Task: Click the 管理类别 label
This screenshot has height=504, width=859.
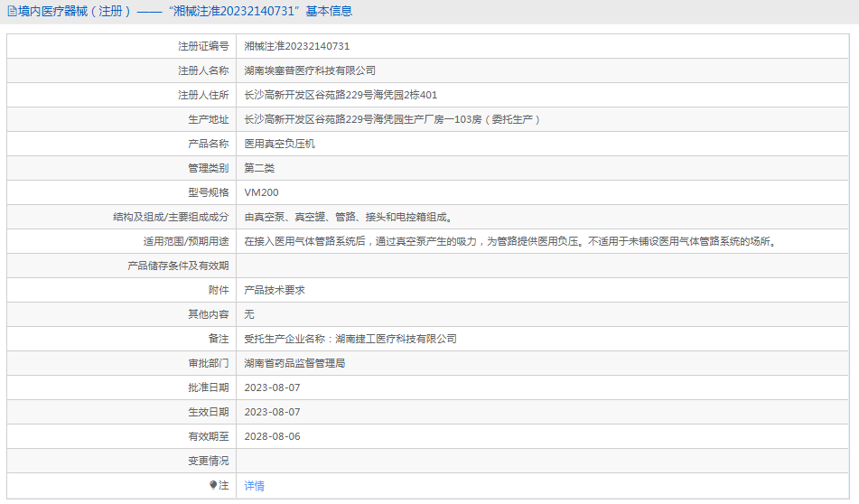Action: pyautogui.click(x=208, y=168)
